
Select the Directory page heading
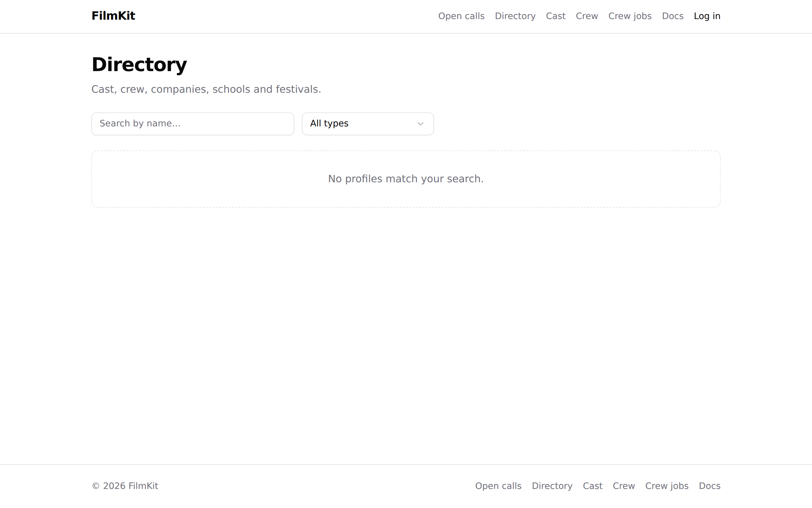click(x=139, y=64)
